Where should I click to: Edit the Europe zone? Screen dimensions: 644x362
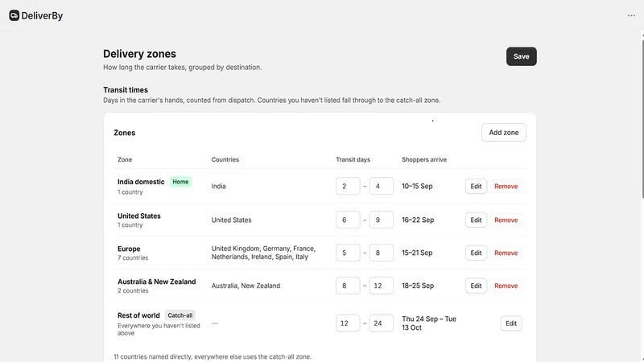point(476,253)
